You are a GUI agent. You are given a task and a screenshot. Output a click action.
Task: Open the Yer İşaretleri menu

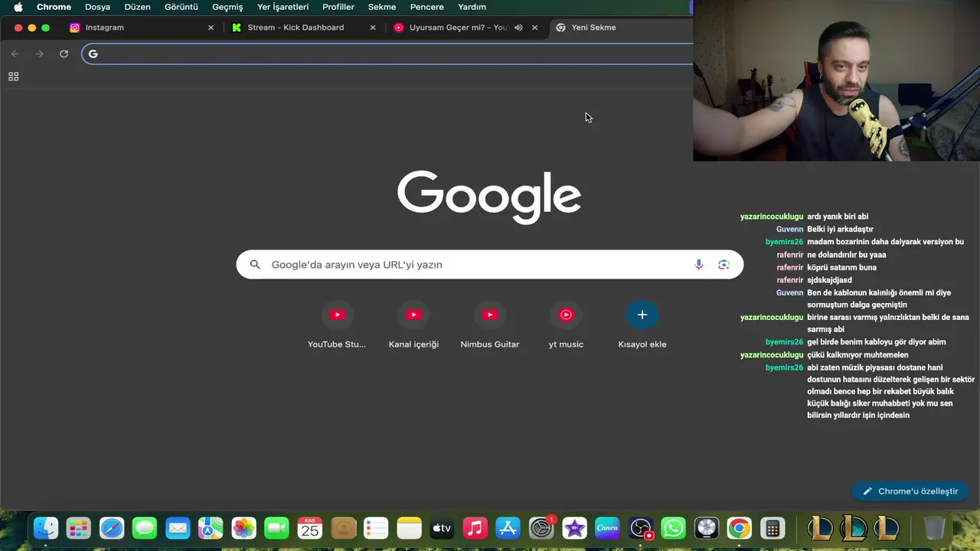point(283,7)
